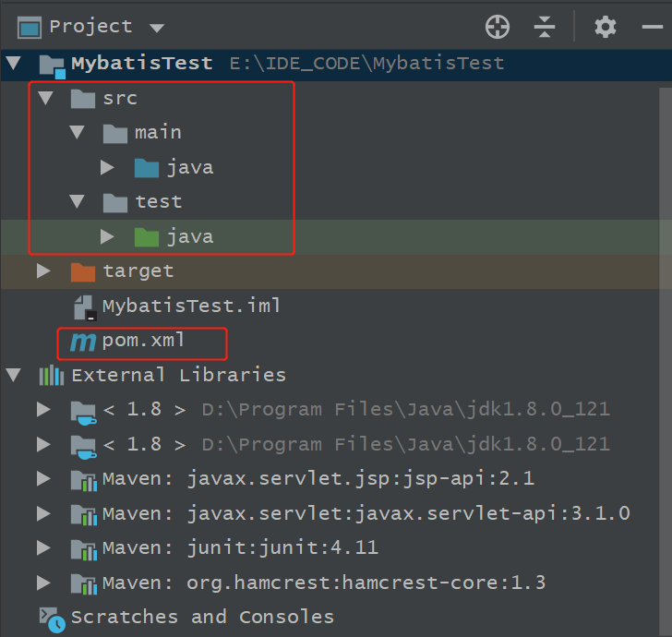
Task: Select the main folder label
Action: pos(158,132)
